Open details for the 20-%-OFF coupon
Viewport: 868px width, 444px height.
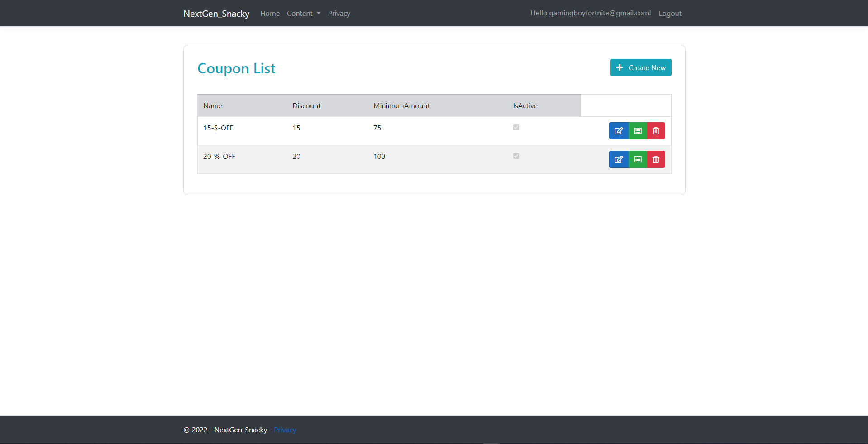click(x=637, y=159)
